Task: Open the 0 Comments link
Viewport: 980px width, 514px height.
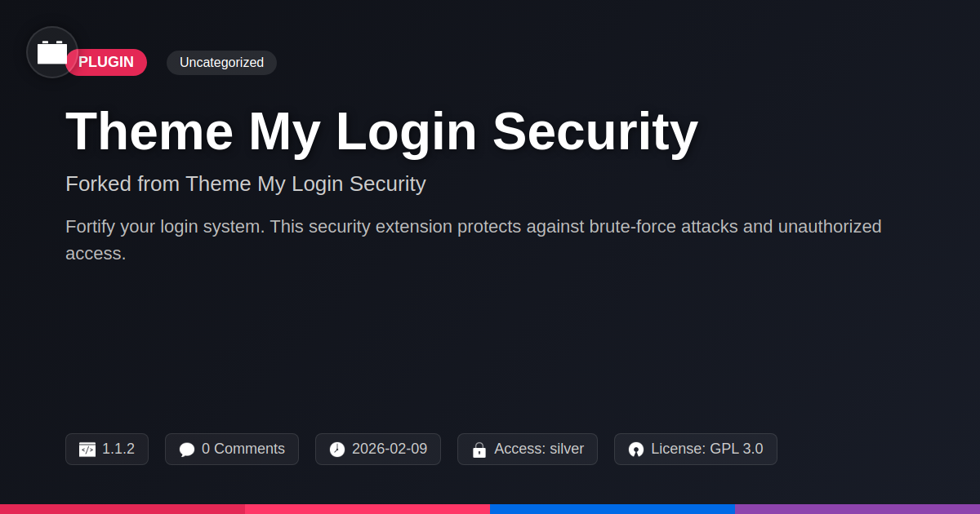Action: tap(243, 449)
